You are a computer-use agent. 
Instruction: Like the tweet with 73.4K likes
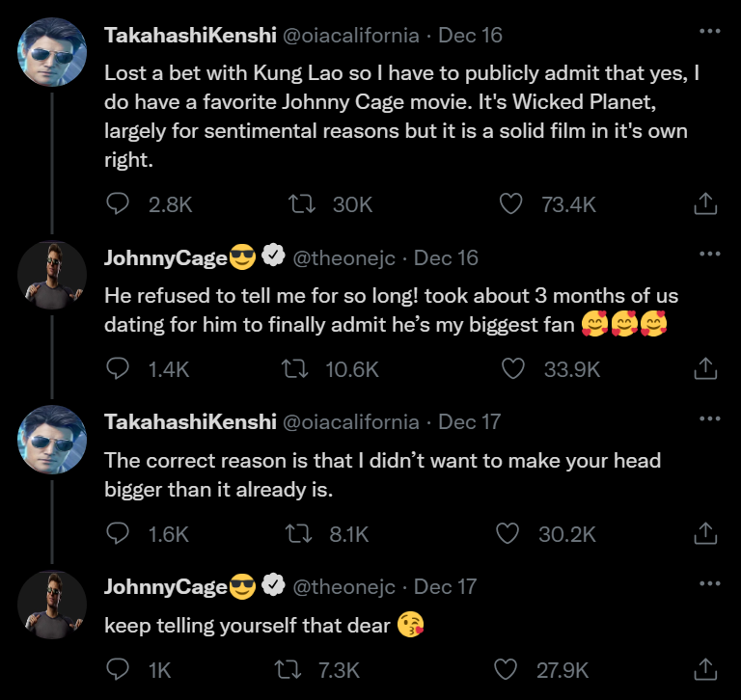pyautogui.click(x=512, y=203)
